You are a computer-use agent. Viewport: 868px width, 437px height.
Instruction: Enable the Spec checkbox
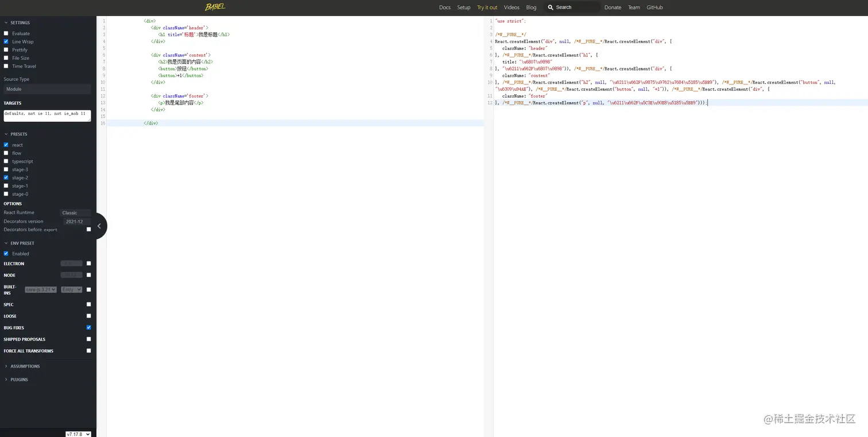tap(88, 304)
